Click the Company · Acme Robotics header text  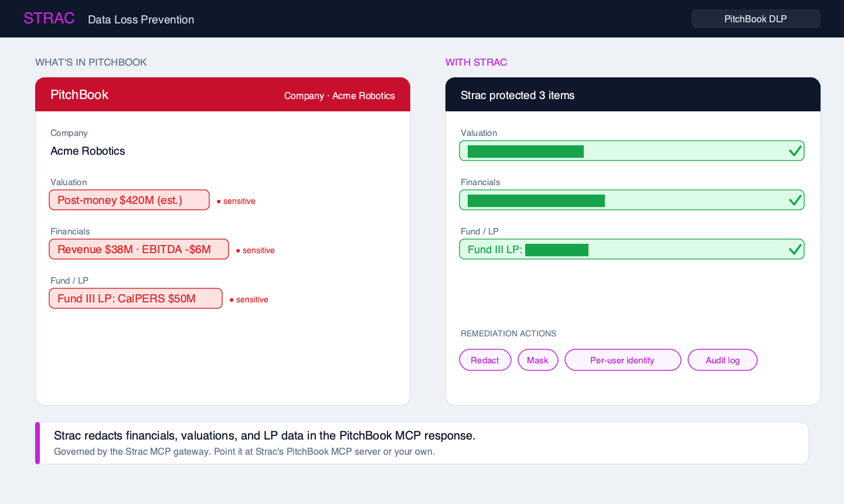tap(339, 96)
